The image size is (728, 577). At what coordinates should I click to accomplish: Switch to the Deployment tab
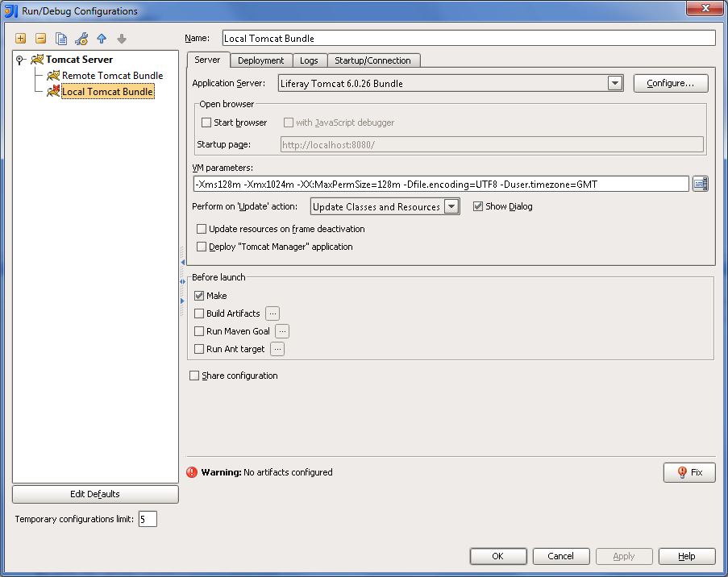[x=260, y=60]
